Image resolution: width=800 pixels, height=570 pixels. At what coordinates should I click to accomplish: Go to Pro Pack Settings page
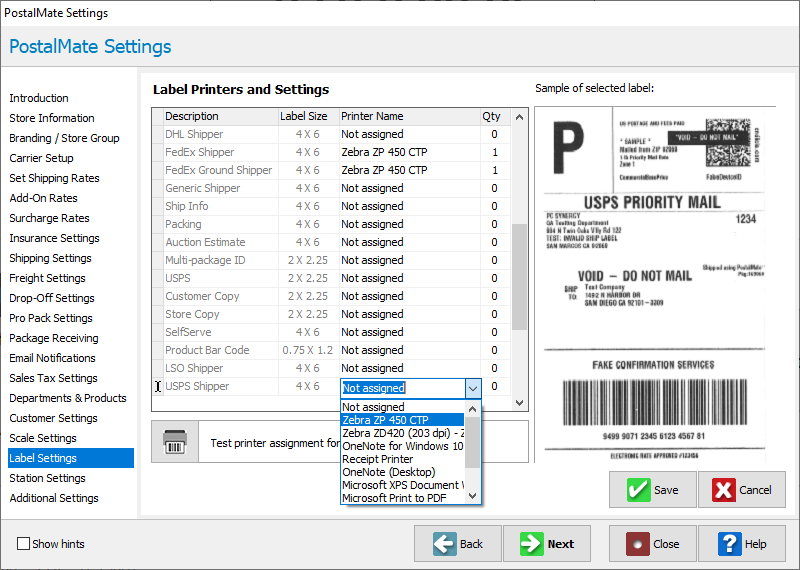[x=51, y=318]
